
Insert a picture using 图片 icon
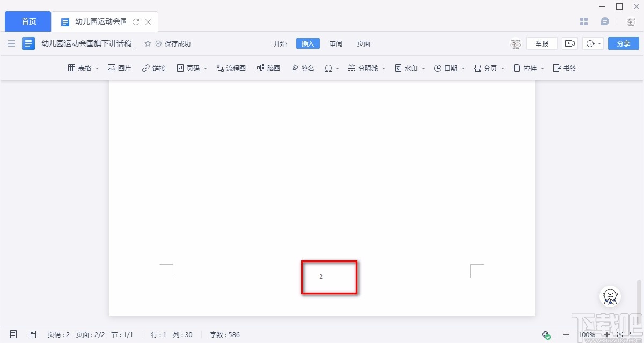(x=119, y=68)
